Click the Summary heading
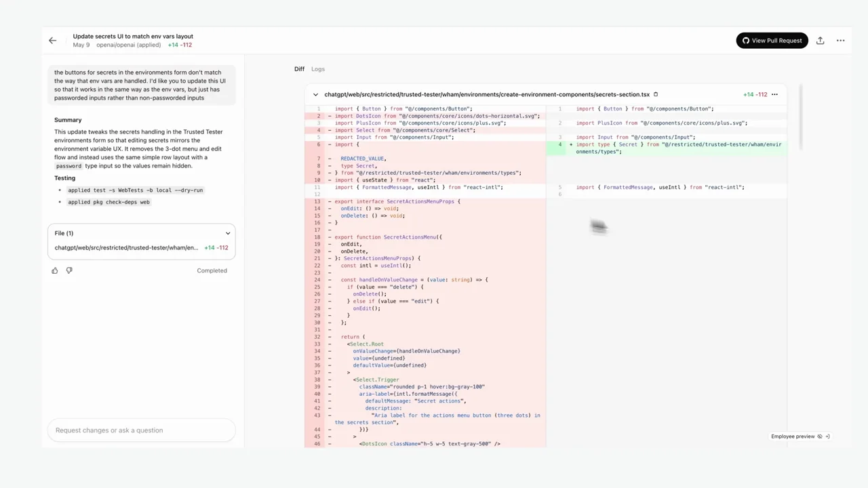868x488 pixels. 68,120
